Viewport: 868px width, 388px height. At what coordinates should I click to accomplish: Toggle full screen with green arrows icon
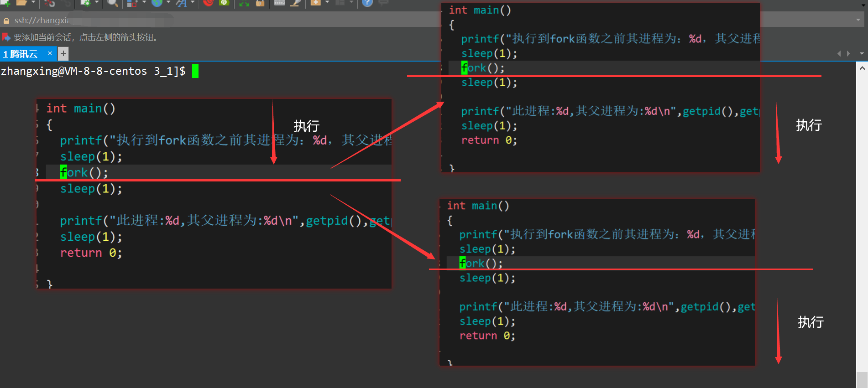point(244,3)
